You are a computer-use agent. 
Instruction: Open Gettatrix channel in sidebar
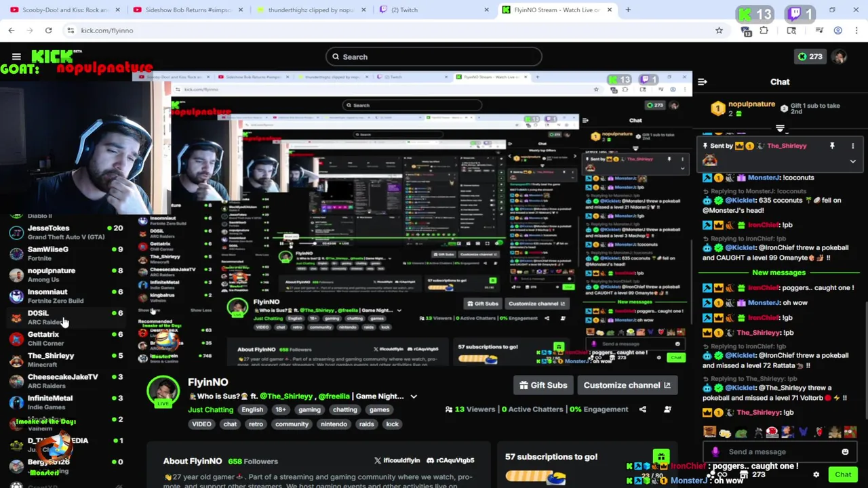coord(65,338)
